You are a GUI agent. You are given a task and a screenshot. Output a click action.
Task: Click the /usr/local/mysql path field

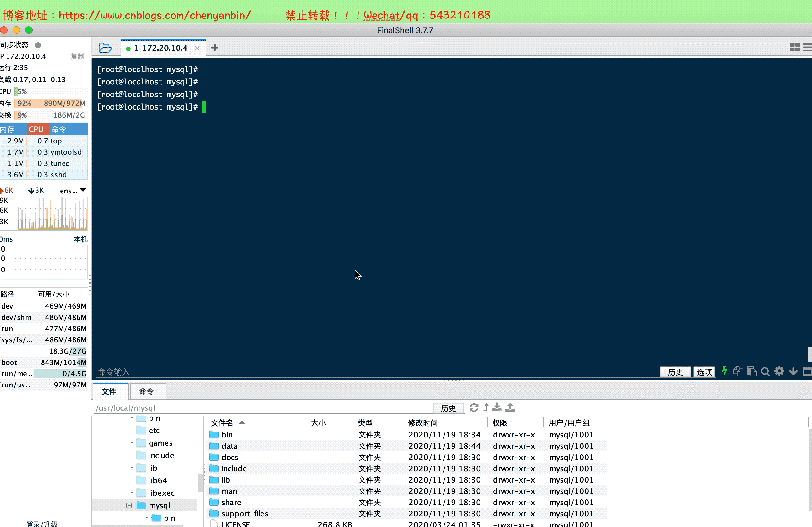tap(263, 408)
